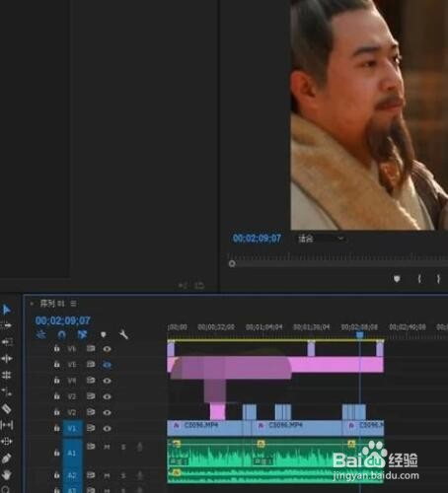Select the Rate Stretch tool
The image size is (448, 493).
7,391
